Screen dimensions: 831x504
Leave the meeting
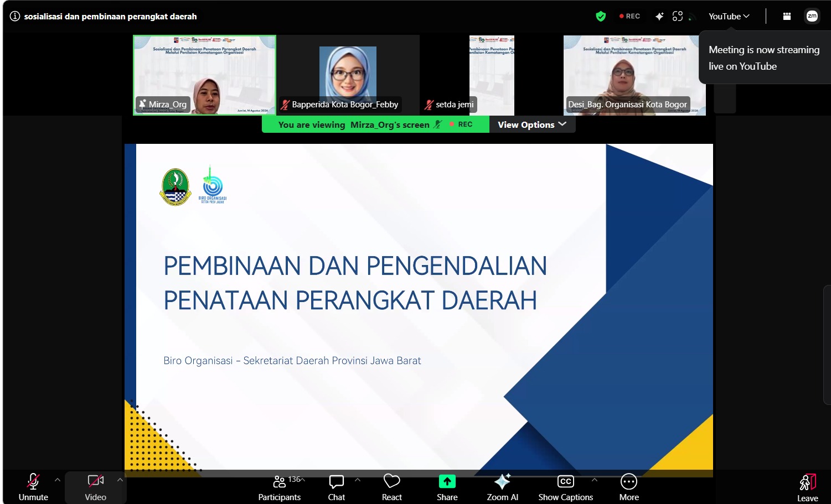click(x=808, y=488)
